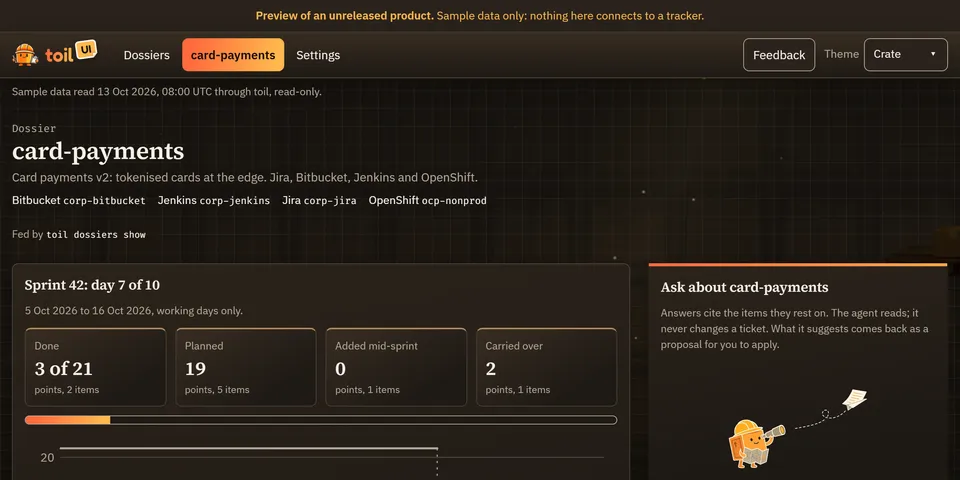Click the card-payments dossier title
Screen dimensions: 960x480
click(x=98, y=151)
